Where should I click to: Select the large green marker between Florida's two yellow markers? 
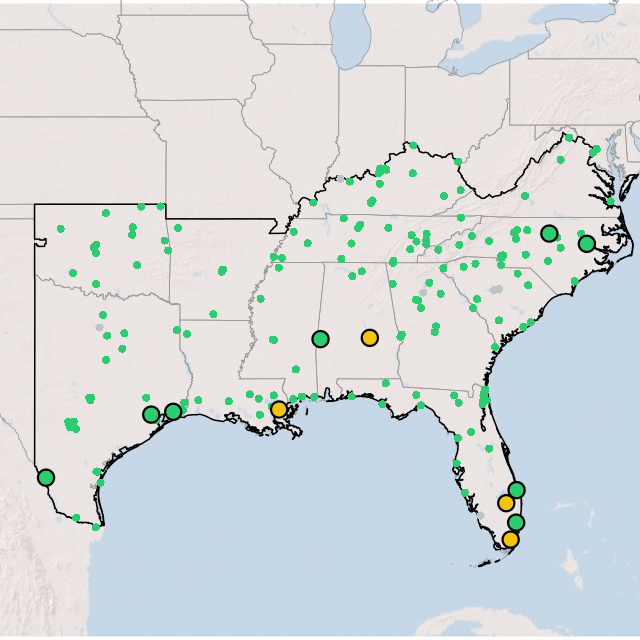(x=516, y=522)
